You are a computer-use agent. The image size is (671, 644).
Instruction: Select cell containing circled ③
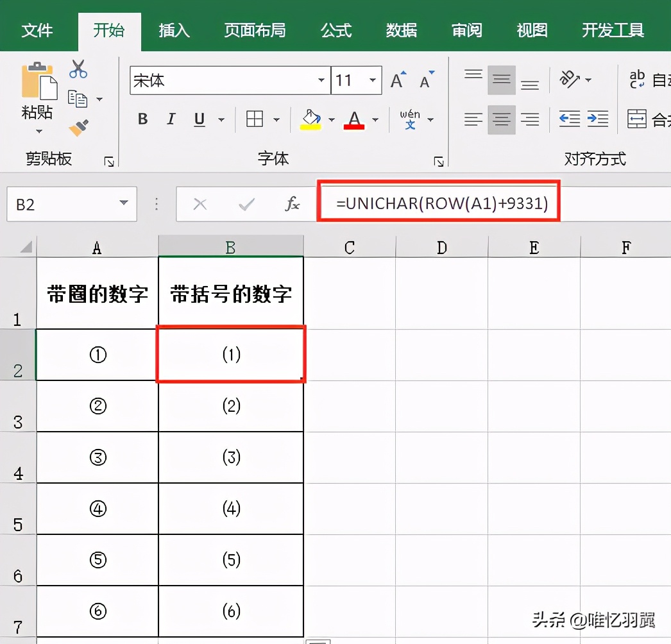point(98,457)
